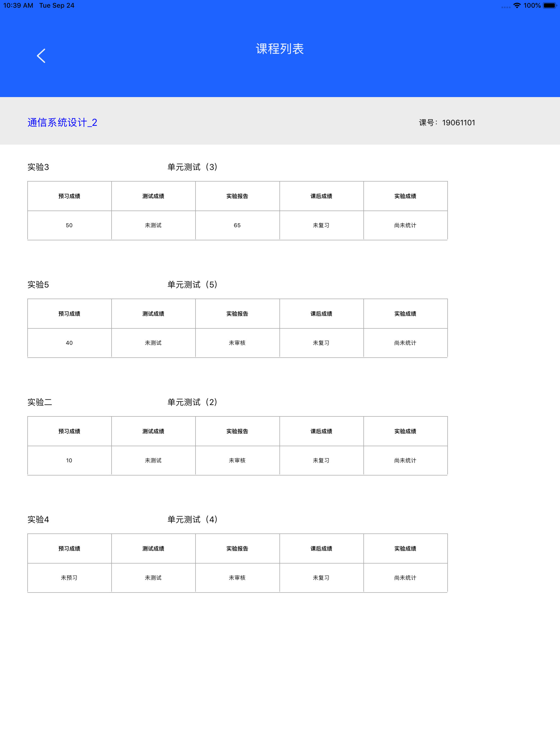The height and width of the screenshot is (747, 560).
Task: Click 预习成绩 value 10 in 实验二
Action: (x=69, y=460)
